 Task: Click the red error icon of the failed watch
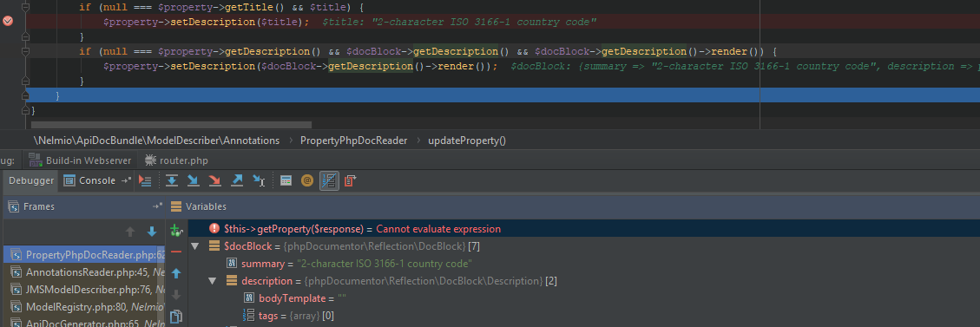point(214,229)
